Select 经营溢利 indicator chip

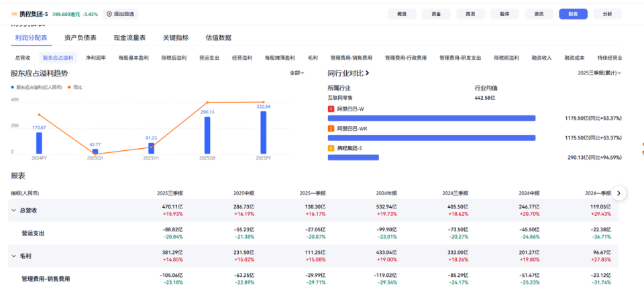(242, 58)
